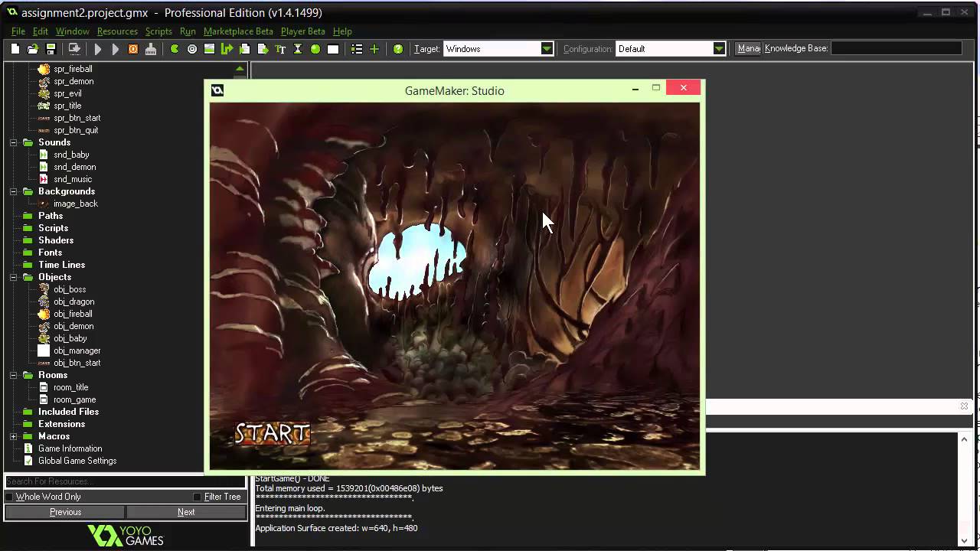980x551 pixels.
Task: Collapse the Rooms folder
Action: coord(13,375)
